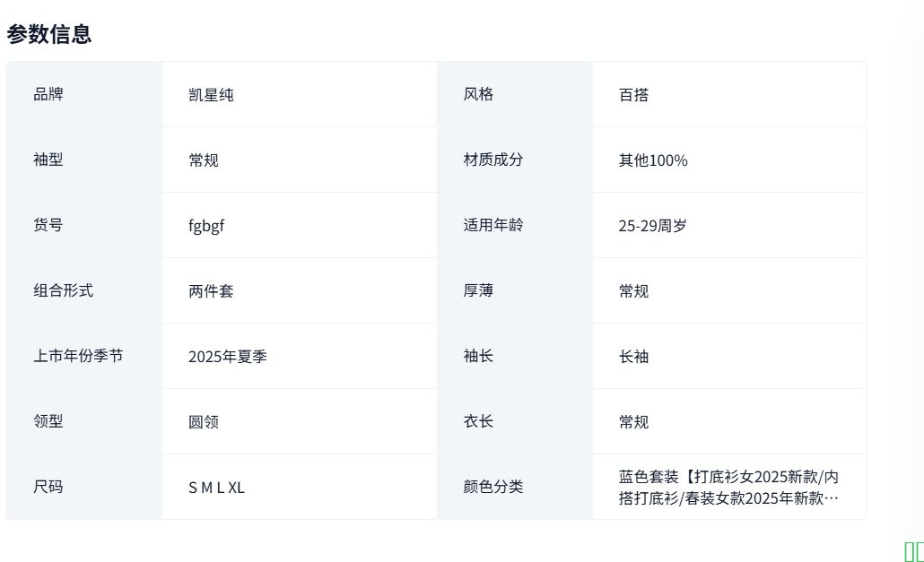Select the 材质成分 value 其他100%
Image resolution: width=924 pixels, height=562 pixels.
(x=653, y=160)
